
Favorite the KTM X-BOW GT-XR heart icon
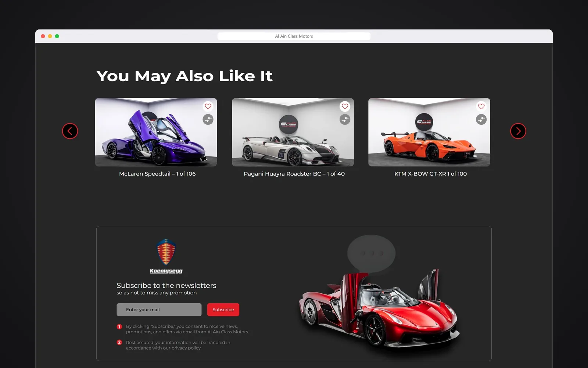click(x=481, y=106)
